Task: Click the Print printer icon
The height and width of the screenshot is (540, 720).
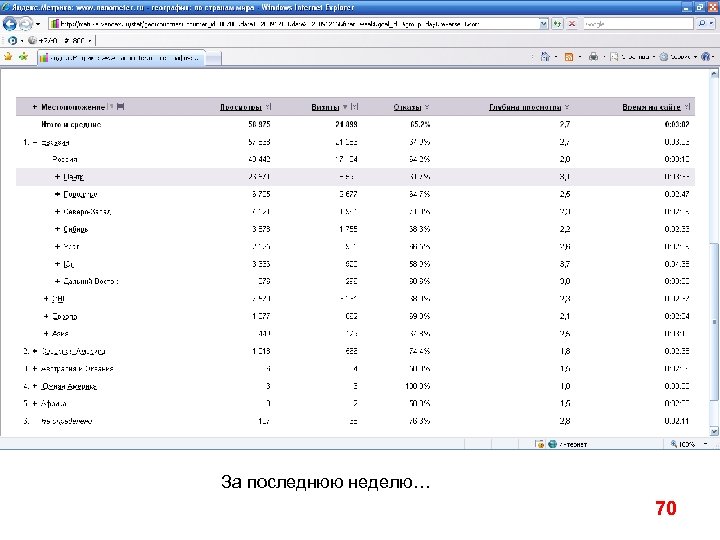Action: pos(593,56)
